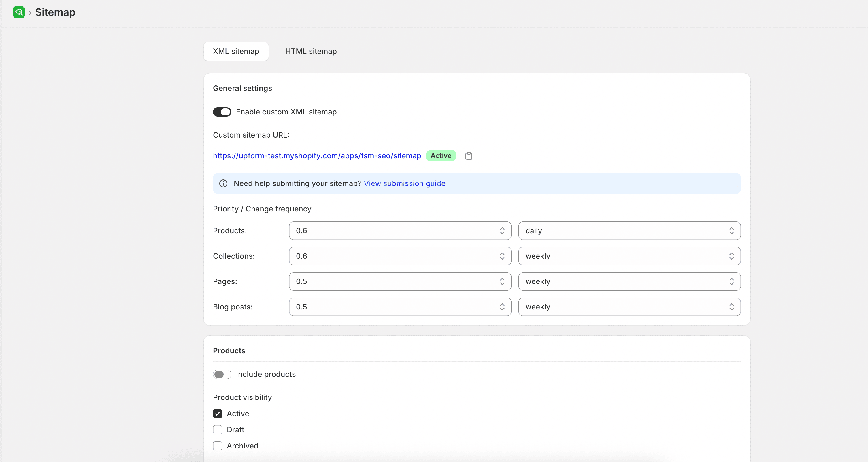Toggle Enable custom XML sitemap switch
Image resolution: width=868 pixels, height=462 pixels.
(222, 112)
